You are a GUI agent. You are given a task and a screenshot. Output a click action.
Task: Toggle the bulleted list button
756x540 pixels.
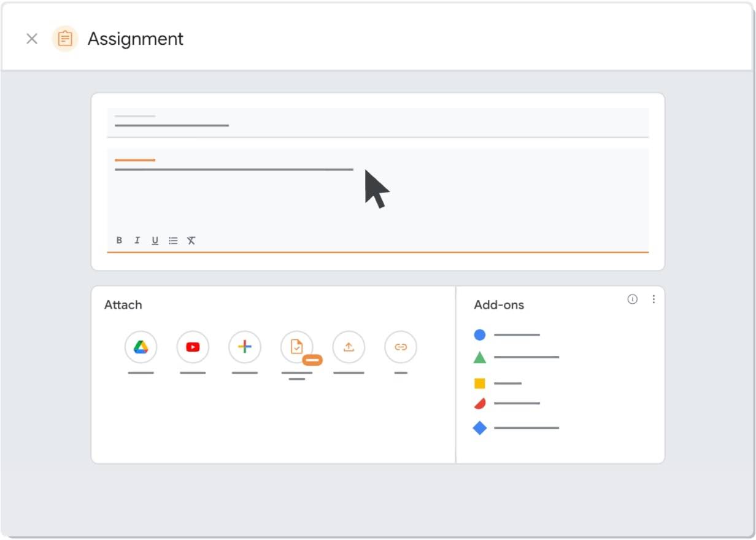tap(173, 241)
